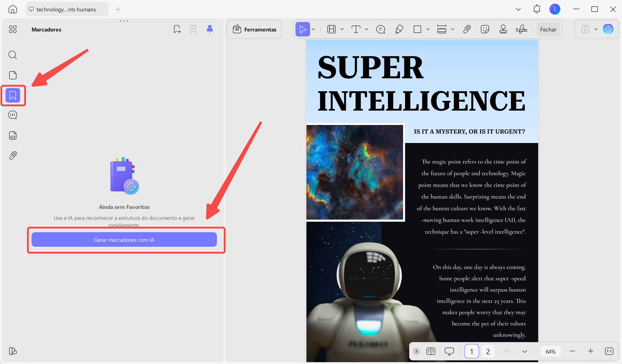Click Gerar marcadores com IA
This screenshot has height=364, width=622.
coord(124,239)
